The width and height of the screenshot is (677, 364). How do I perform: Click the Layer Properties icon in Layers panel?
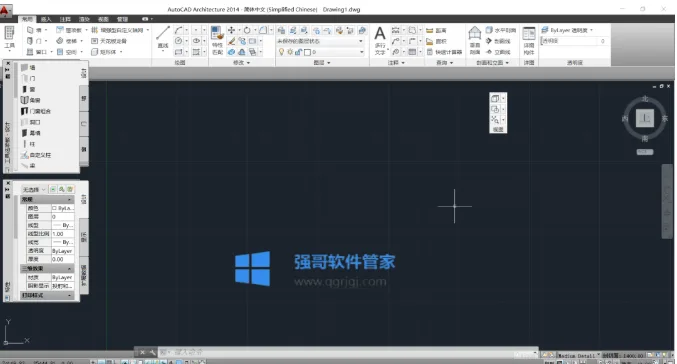point(281,30)
